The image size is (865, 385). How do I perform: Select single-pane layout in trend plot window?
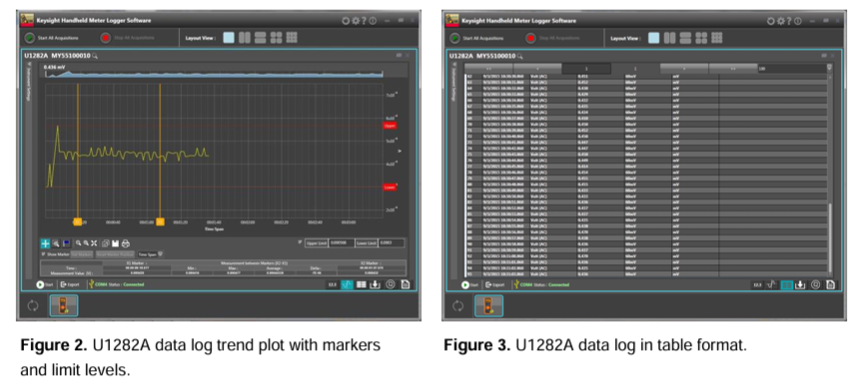tap(228, 38)
